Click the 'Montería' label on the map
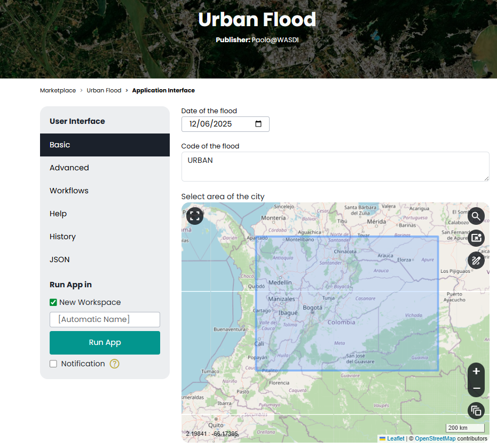 pyautogui.click(x=273, y=218)
